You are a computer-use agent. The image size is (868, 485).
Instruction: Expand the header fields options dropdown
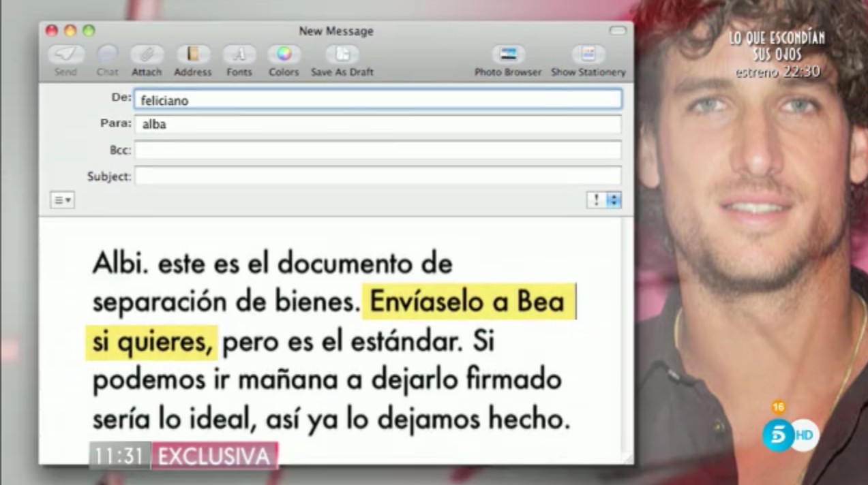(62, 200)
